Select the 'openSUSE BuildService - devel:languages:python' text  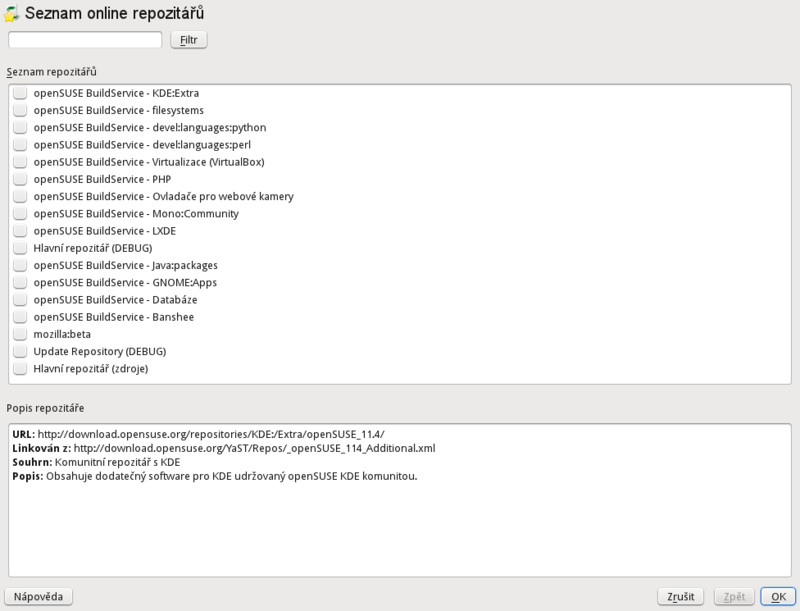tap(150, 128)
